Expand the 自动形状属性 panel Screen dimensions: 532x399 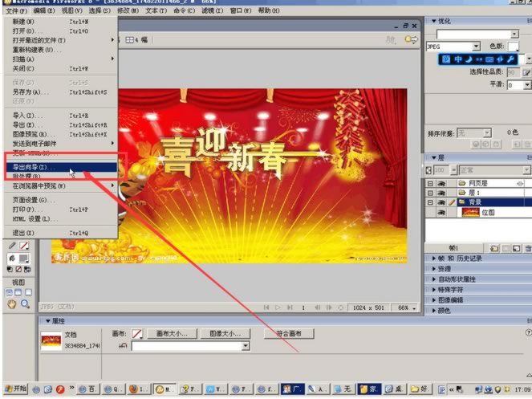point(433,279)
